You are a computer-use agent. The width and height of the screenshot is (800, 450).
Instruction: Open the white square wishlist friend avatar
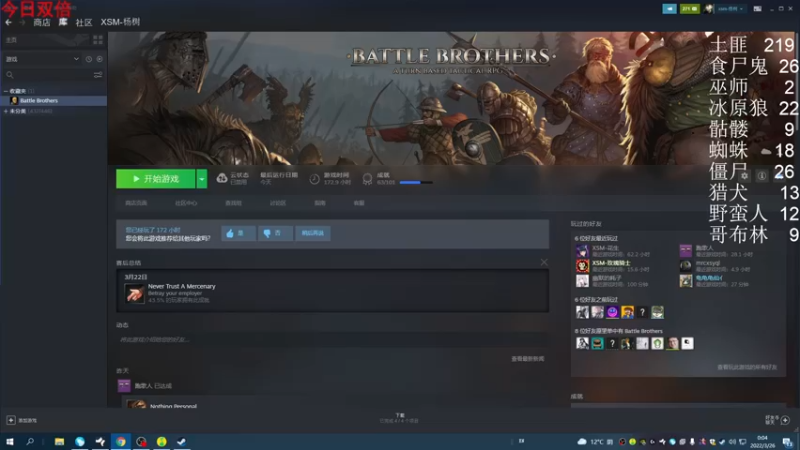pyautogui.click(x=687, y=343)
